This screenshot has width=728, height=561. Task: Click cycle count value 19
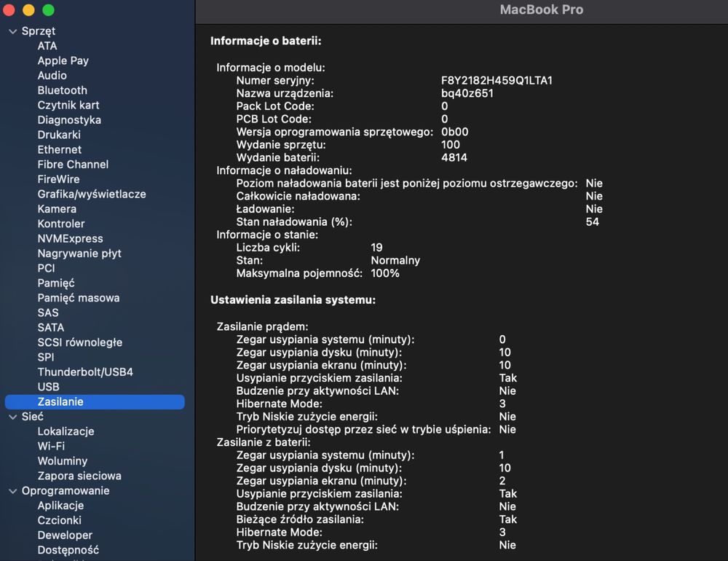coord(377,248)
